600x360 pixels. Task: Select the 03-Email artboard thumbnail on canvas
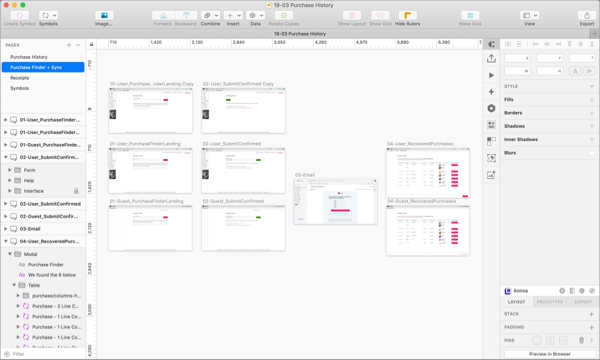[x=336, y=201]
